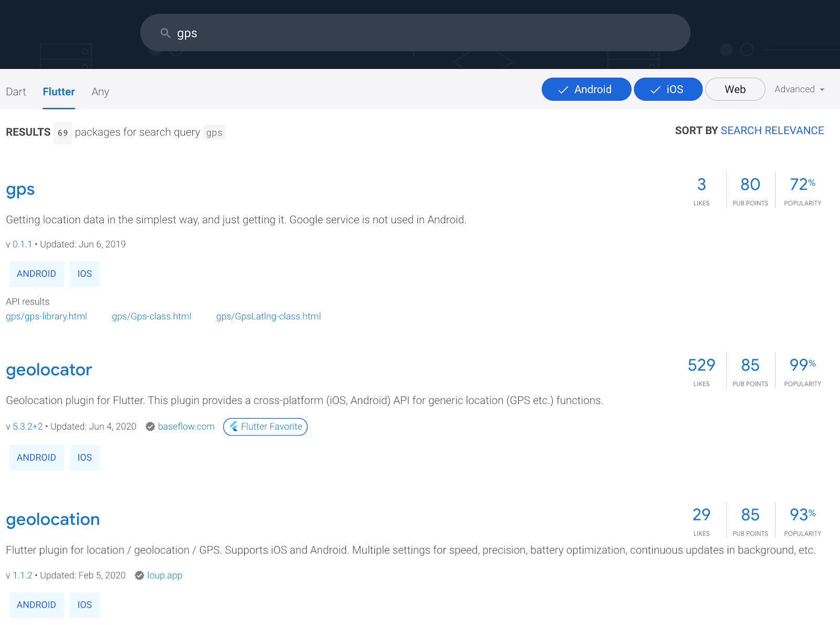Open the geolocation package title link
The height and width of the screenshot is (625, 840).
52,519
